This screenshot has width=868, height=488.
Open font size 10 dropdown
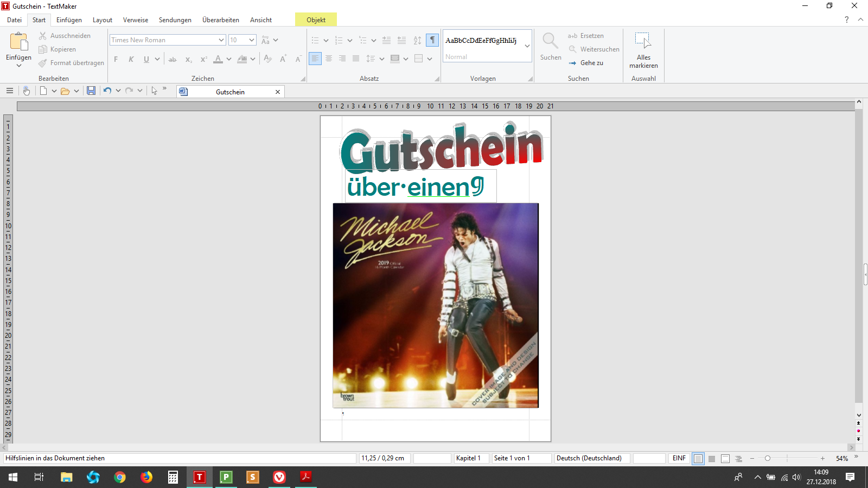(x=252, y=40)
